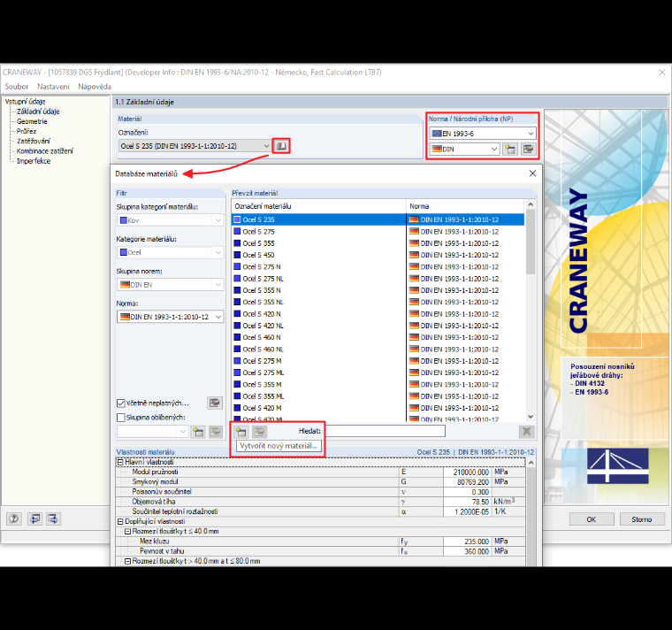Collapse Rozmezí tloušťky t ≤ 40.0 mm
This screenshot has width=672, height=630.
127,532
